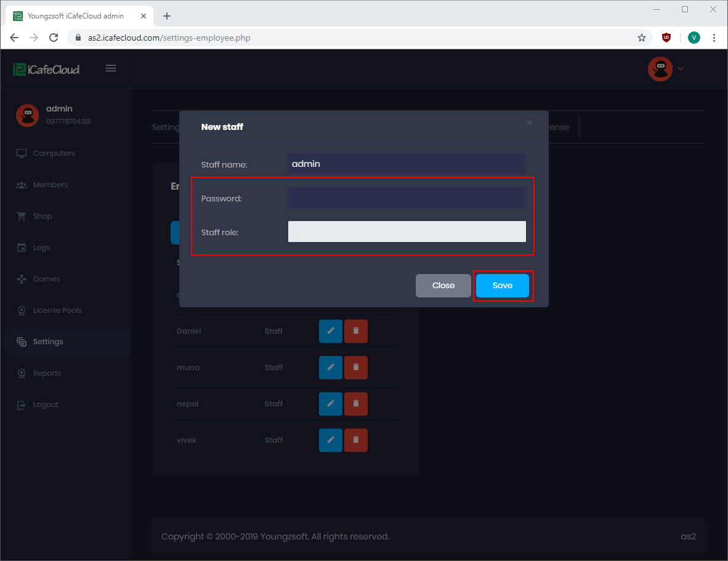
Task: Expand the top-right user avatar menu
Action: click(x=666, y=69)
